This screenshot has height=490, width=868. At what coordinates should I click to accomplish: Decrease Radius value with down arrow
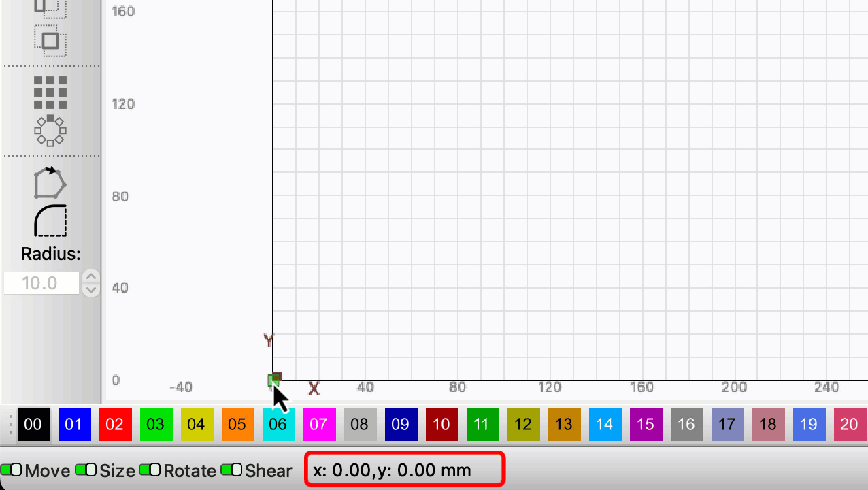[90, 290]
